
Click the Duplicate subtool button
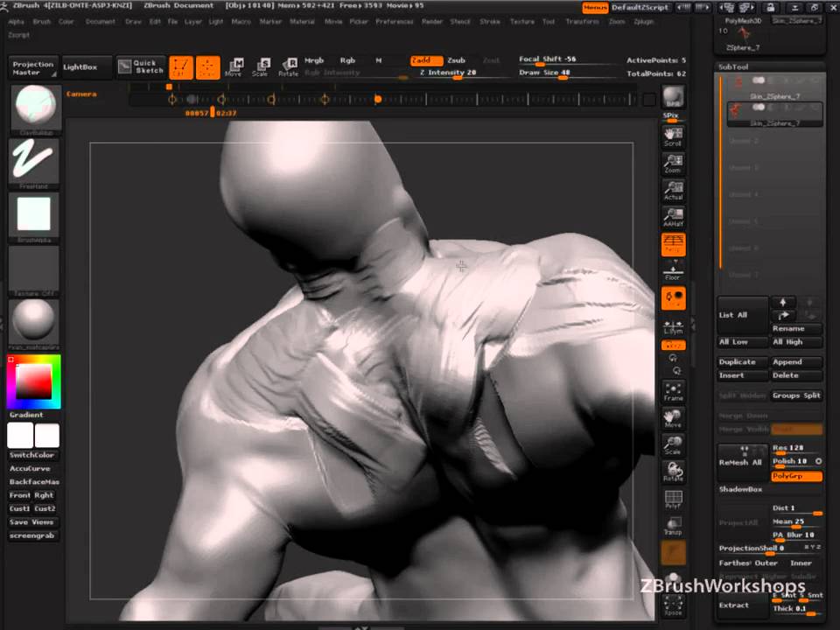(743, 362)
